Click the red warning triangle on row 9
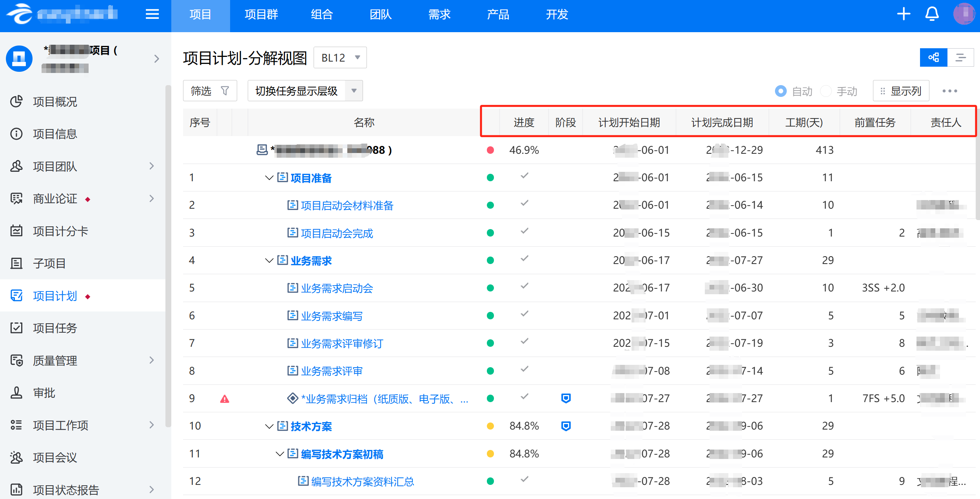The width and height of the screenshot is (980, 499). [225, 399]
